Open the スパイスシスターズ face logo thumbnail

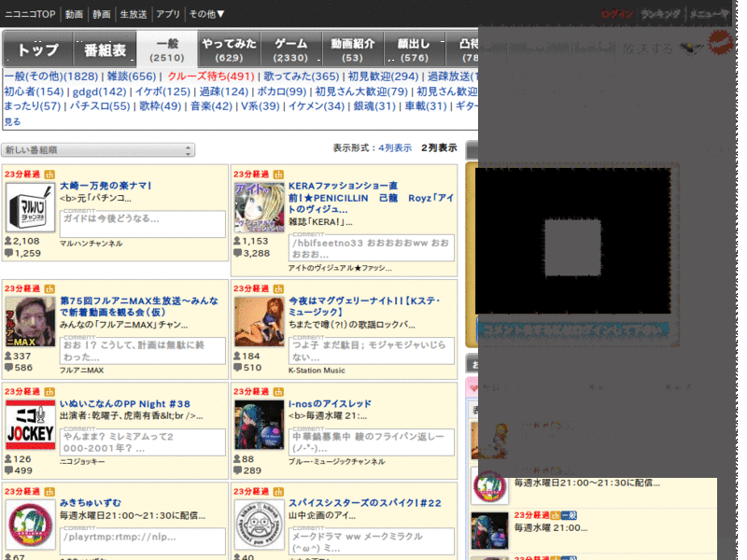tap(260, 525)
